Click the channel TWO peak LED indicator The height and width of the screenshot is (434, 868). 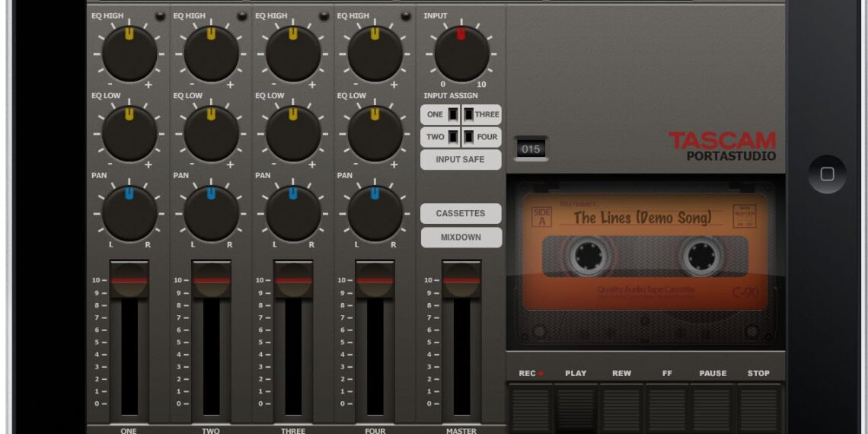(242, 16)
